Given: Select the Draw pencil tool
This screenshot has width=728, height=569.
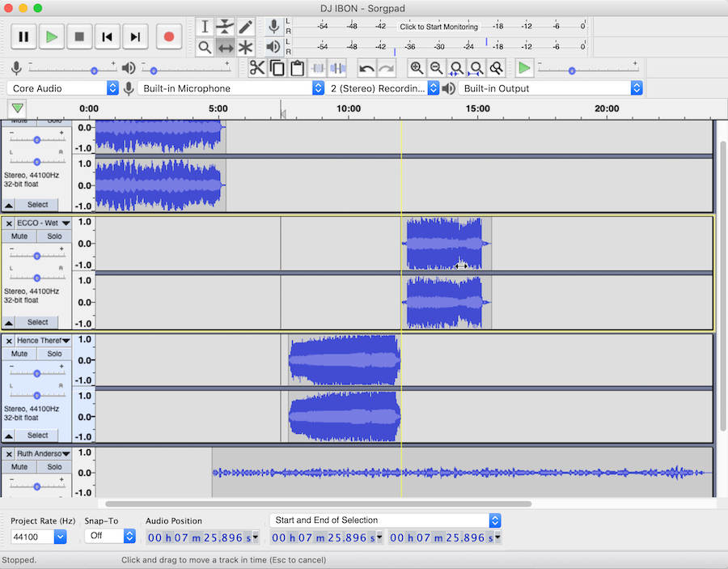Looking at the screenshot, I should point(245,27).
